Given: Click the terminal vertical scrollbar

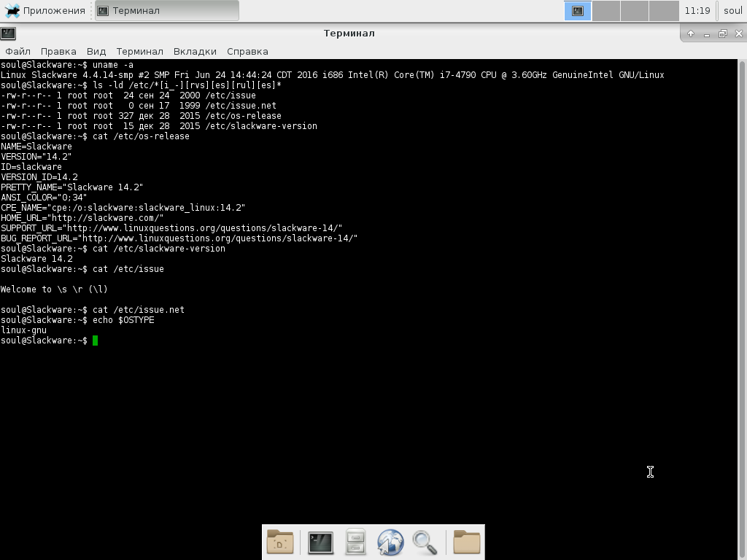Looking at the screenshot, I should pos(742,309).
